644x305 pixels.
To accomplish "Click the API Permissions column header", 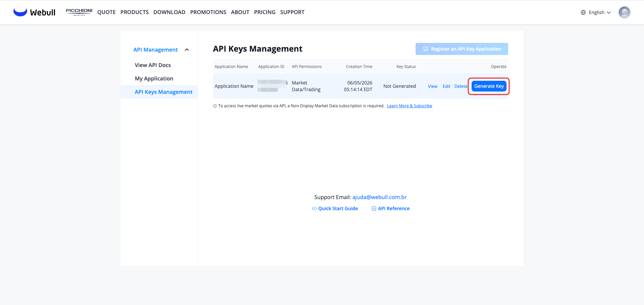I will (x=307, y=67).
